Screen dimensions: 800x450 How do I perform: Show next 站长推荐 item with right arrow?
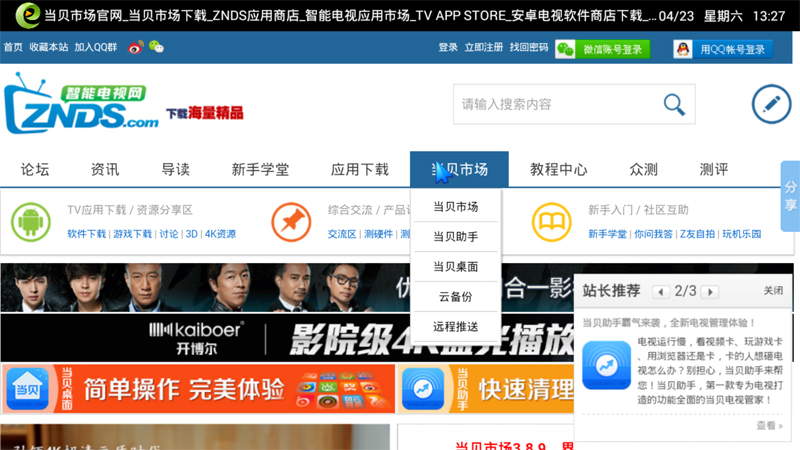pyautogui.click(x=710, y=292)
